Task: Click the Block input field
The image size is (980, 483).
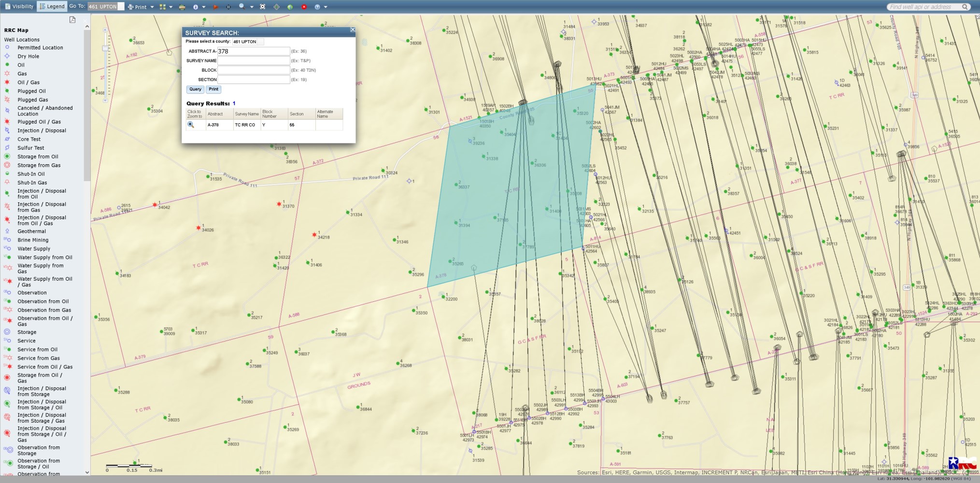Action: click(254, 70)
